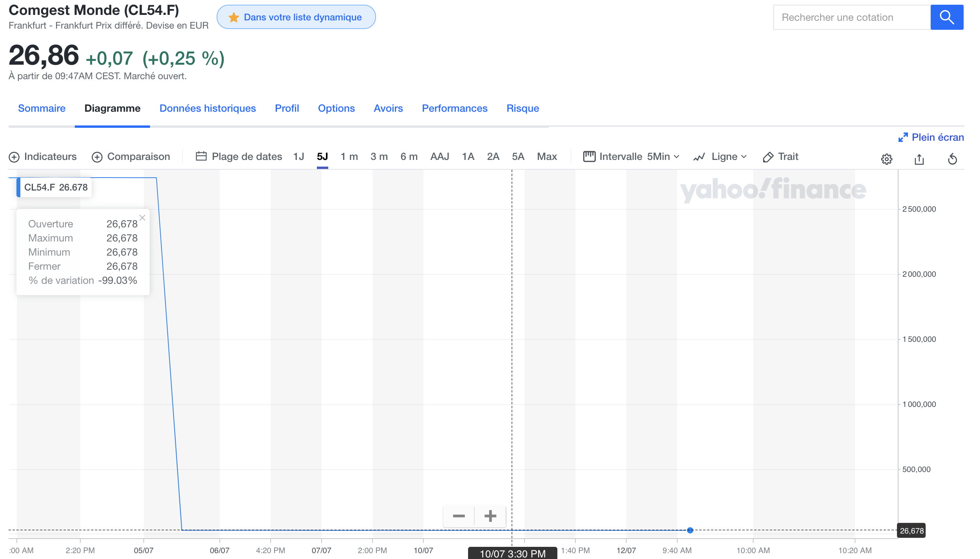Select the 1J range
The width and height of the screenshot is (980, 559).
pos(298,156)
